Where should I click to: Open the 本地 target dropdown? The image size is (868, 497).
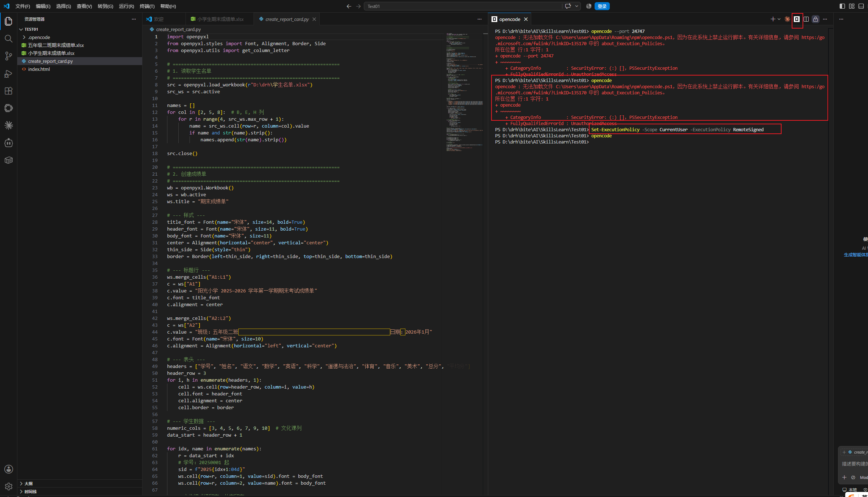[x=850, y=490]
